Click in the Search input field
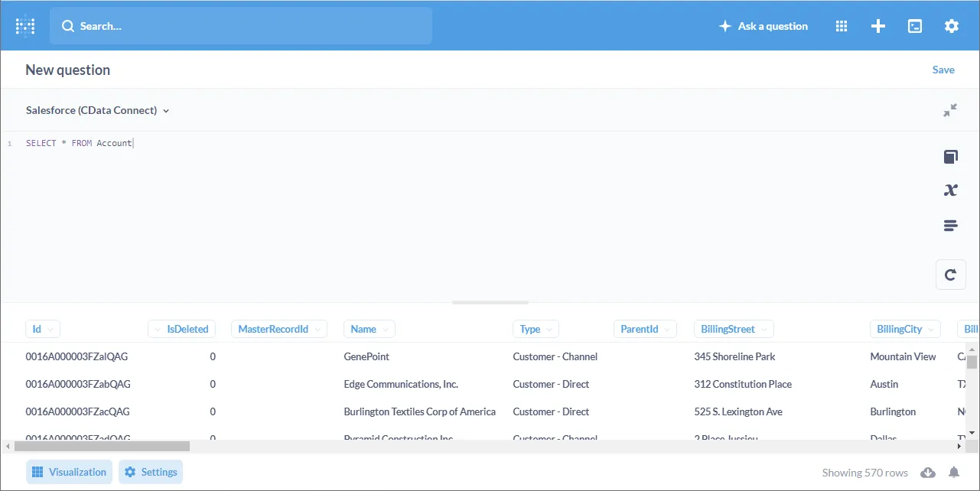Viewport: 980px width, 491px height. pos(241,26)
